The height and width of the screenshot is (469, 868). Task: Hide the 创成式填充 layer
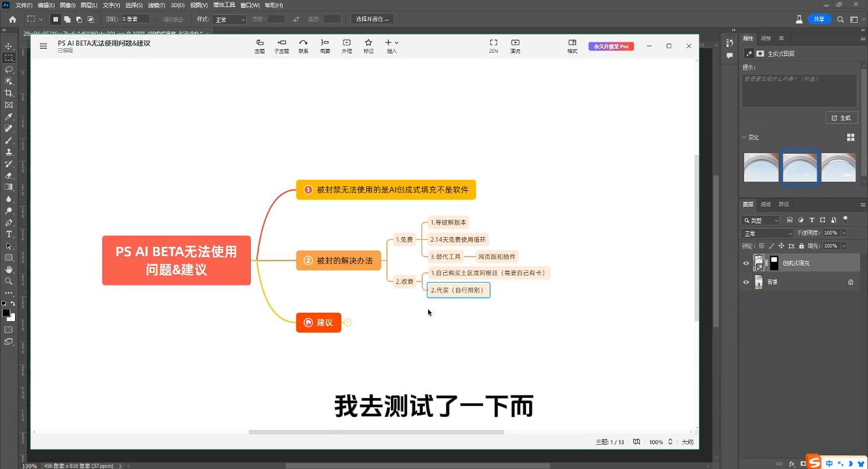747,263
